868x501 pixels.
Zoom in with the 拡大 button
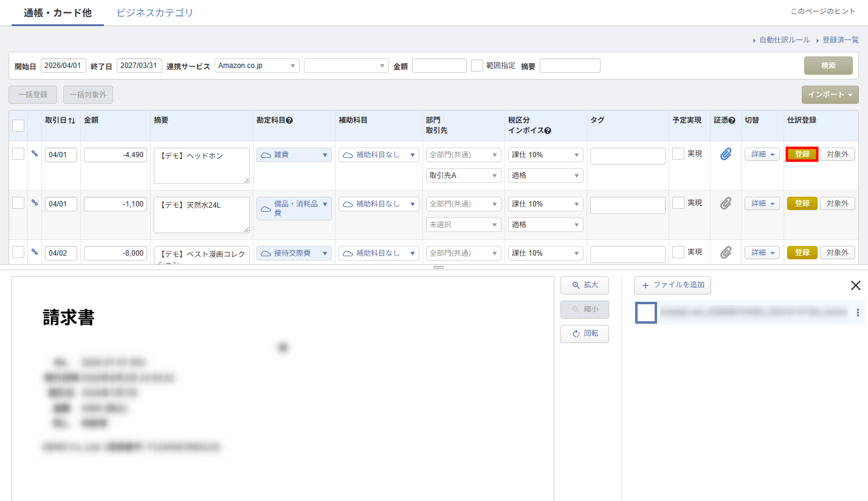pos(585,285)
